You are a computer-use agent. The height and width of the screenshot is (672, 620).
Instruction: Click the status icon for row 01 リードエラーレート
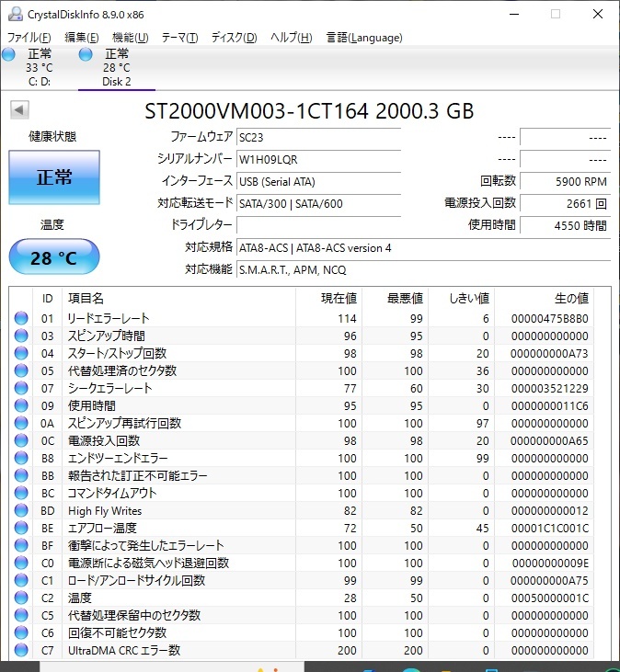coord(21,318)
